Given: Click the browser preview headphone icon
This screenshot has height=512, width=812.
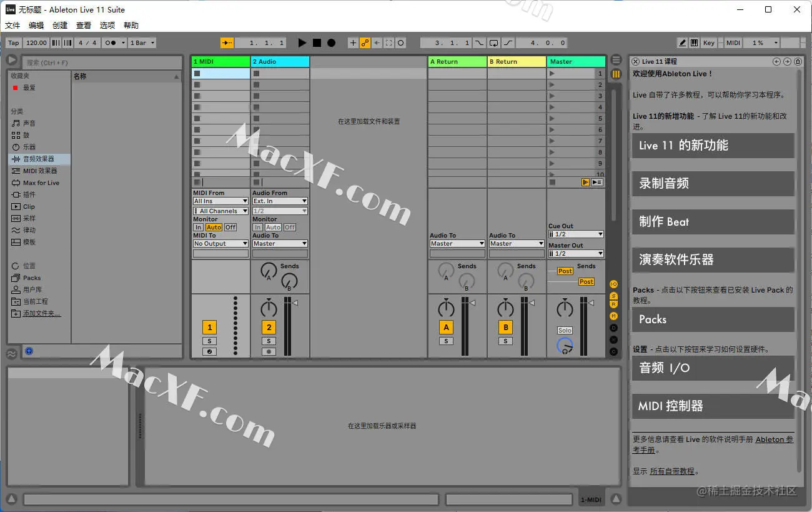Looking at the screenshot, I should [28, 351].
